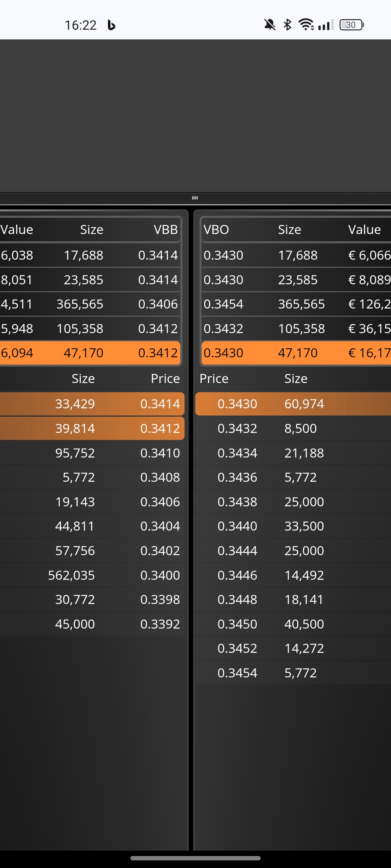391x868 pixels.
Task: Tap the home gesture bar
Action: pos(195,858)
